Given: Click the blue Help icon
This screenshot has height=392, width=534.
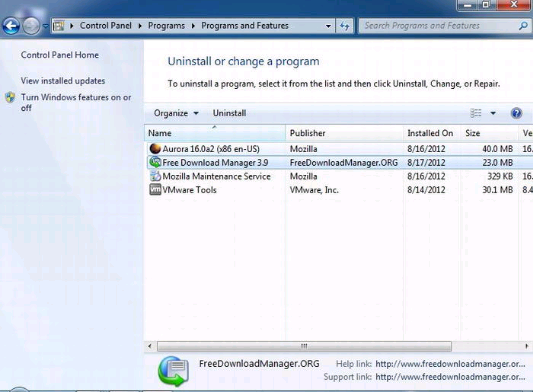Looking at the screenshot, I should (x=516, y=113).
